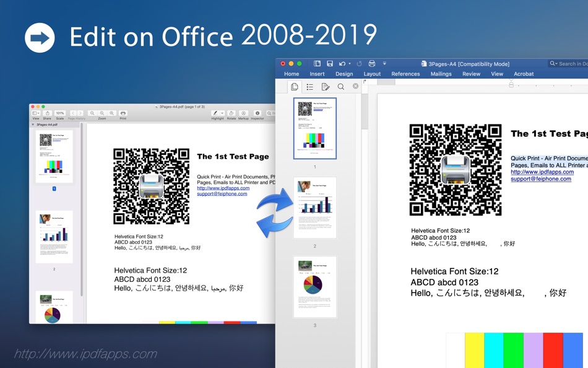The image size is (588, 368).
Task: Click the cyan color bar in Word document
Action: coord(493,350)
